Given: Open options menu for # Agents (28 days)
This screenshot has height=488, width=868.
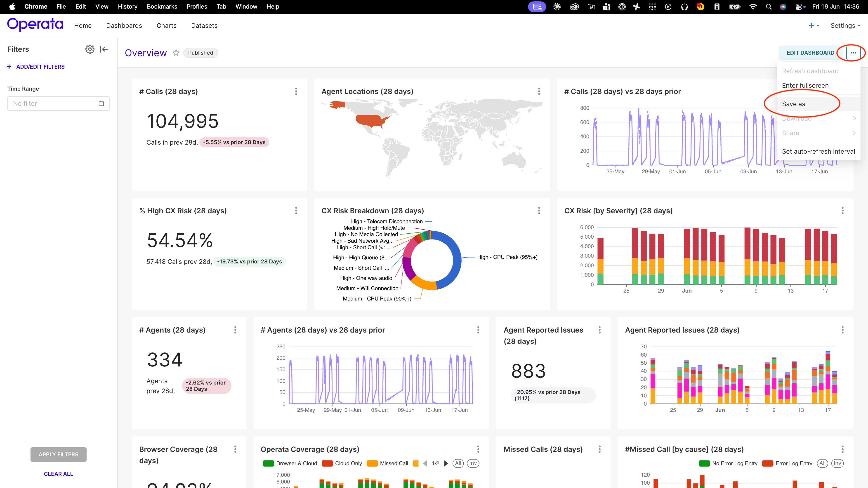Looking at the screenshot, I should [x=235, y=330].
